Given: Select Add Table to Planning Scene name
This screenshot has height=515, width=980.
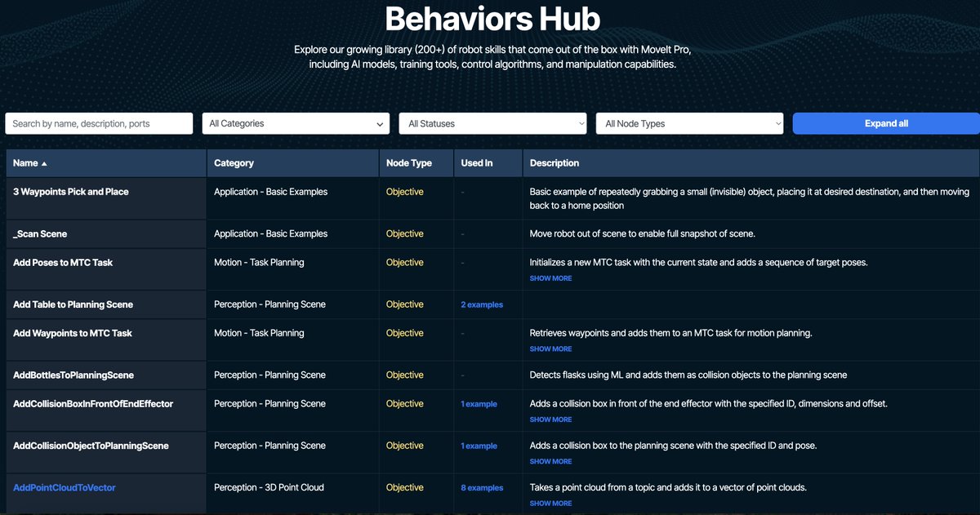Looking at the screenshot, I should click(73, 304).
